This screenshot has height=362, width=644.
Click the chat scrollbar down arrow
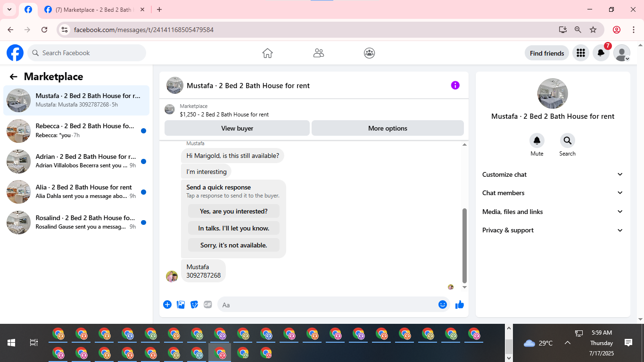pos(464,287)
